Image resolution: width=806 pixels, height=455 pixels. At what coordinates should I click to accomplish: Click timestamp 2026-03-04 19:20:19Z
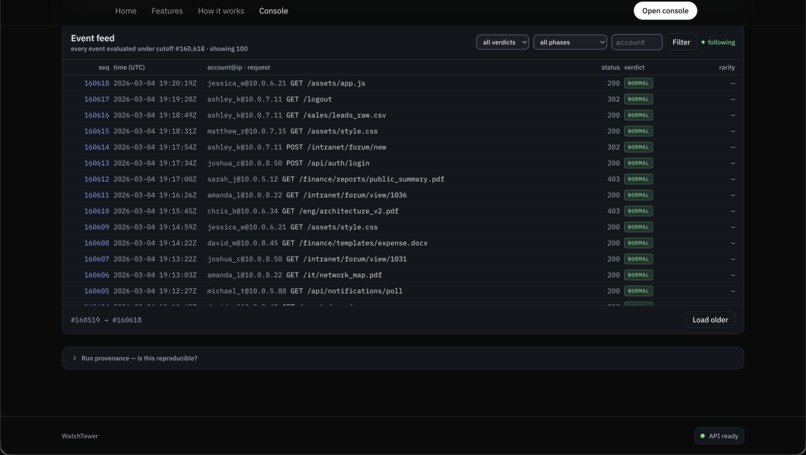[x=155, y=83]
